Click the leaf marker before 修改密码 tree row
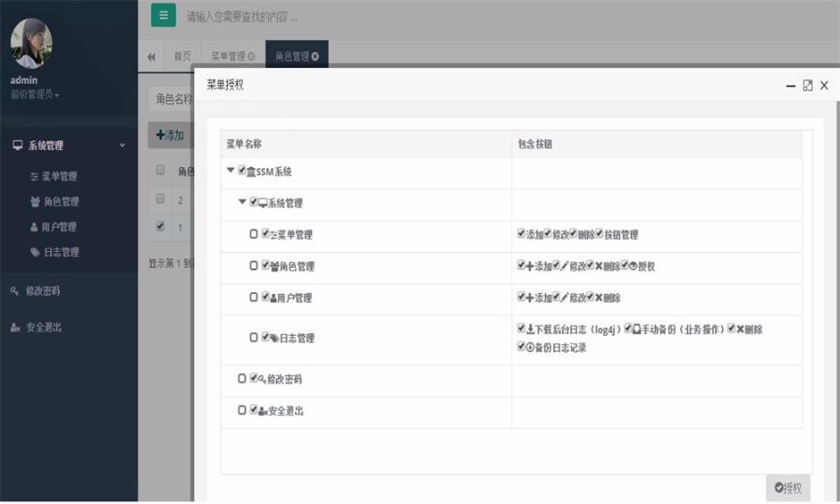This screenshot has height=504, width=840. tap(242, 378)
